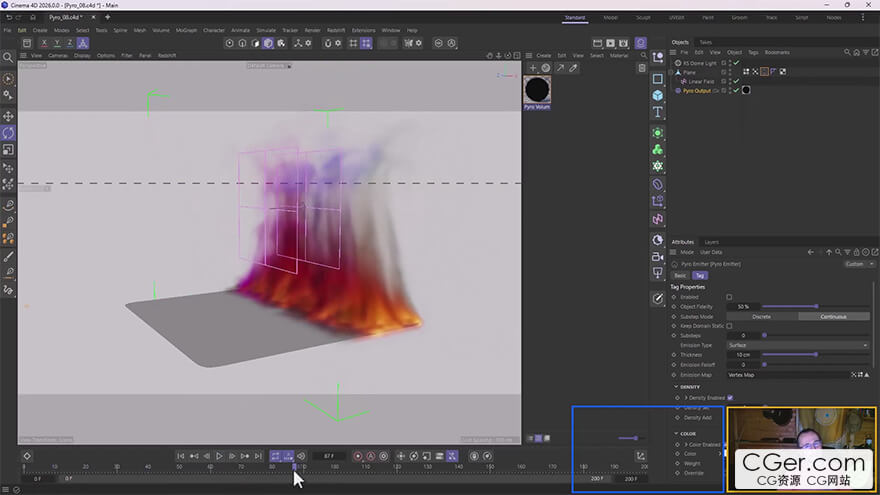Go to the start of the animation

[181, 456]
